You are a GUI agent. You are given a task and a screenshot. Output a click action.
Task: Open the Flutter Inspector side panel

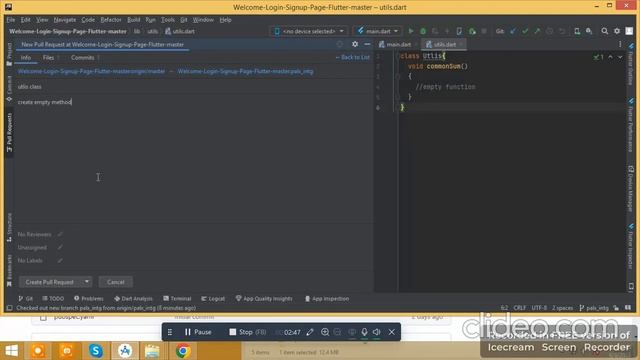(x=631, y=247)
